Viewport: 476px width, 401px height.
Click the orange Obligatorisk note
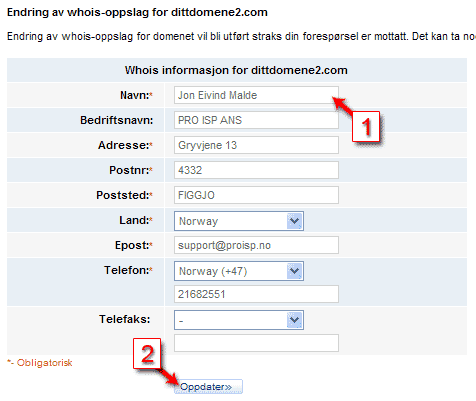[x=40, y=363]
